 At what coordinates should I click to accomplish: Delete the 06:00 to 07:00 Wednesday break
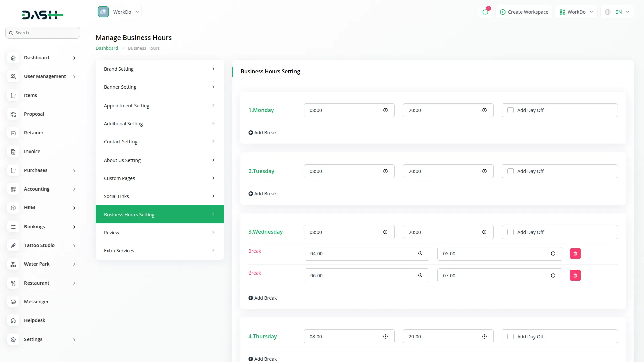tap(575, 276)
